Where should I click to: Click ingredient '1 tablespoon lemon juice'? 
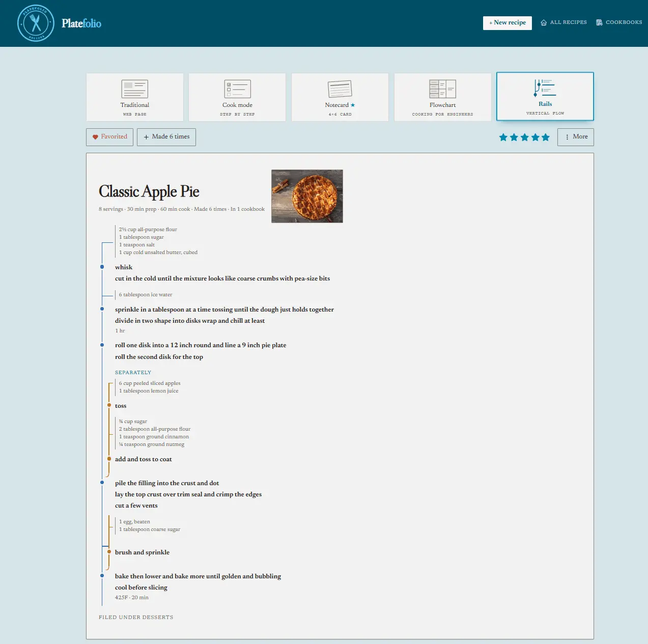tap(149, 391)
